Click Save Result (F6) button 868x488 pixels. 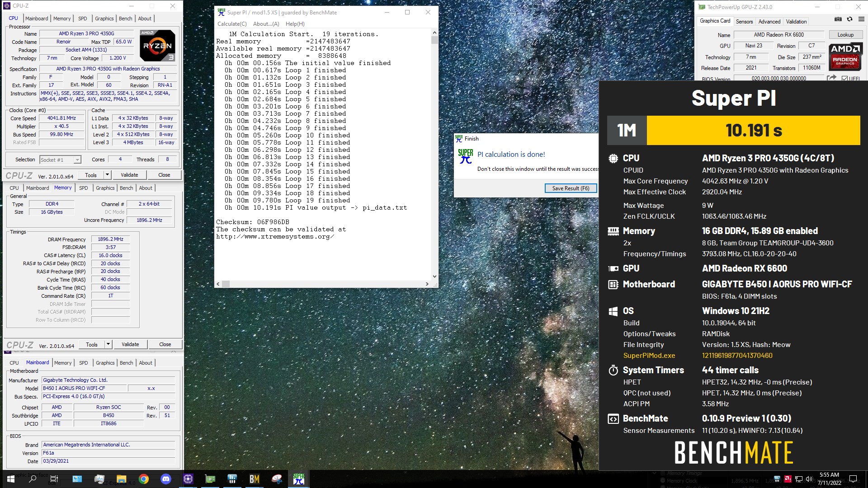[x=571, y=188]
